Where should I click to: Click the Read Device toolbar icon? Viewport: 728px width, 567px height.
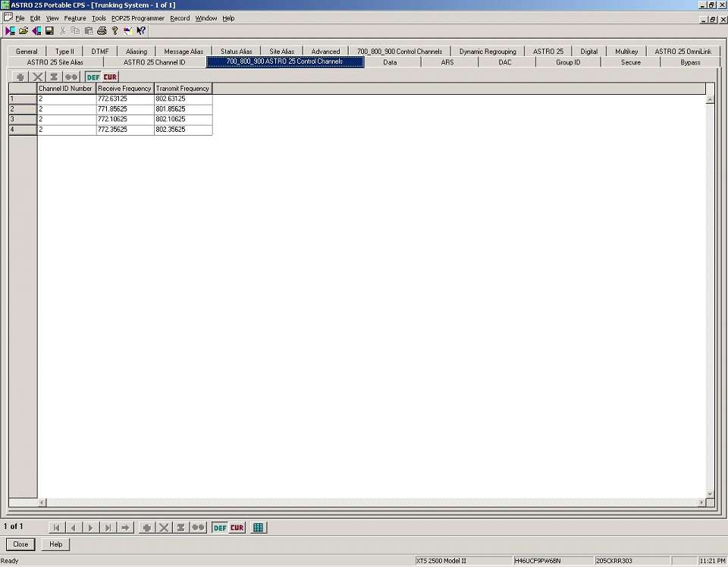point(10,31)
